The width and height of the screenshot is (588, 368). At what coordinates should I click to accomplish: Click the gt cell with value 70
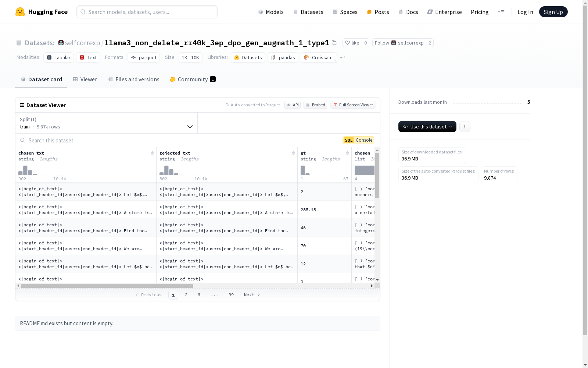(325, 246)
